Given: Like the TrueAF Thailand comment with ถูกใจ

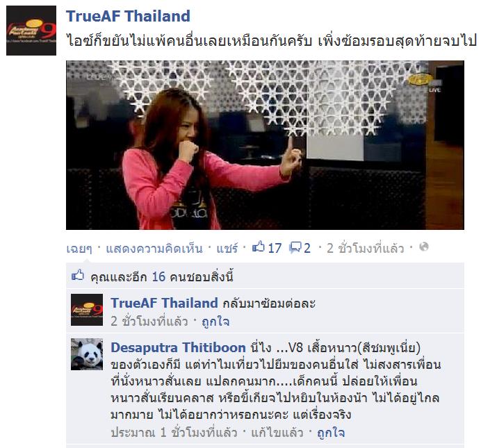Looking at the screenshot, I should tap(215, 322).
